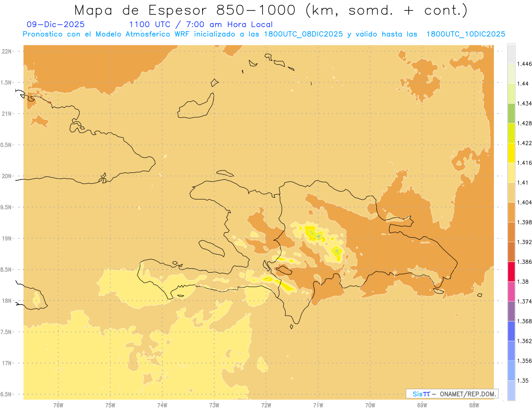Click the legend value 1.392
Screen dimensions: 532x411
[x=524, y=242]
